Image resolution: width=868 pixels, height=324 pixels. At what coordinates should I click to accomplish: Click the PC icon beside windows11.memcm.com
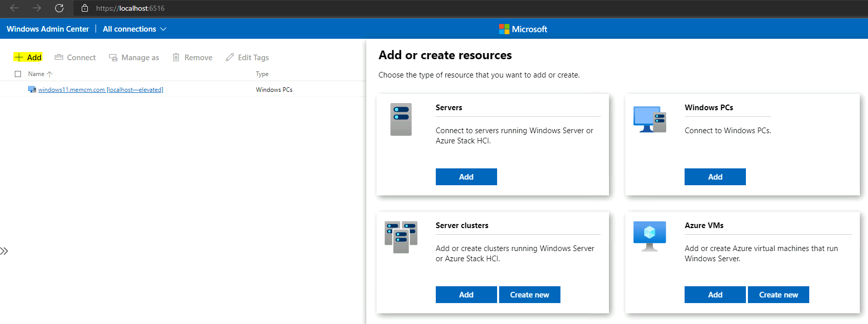32,89
